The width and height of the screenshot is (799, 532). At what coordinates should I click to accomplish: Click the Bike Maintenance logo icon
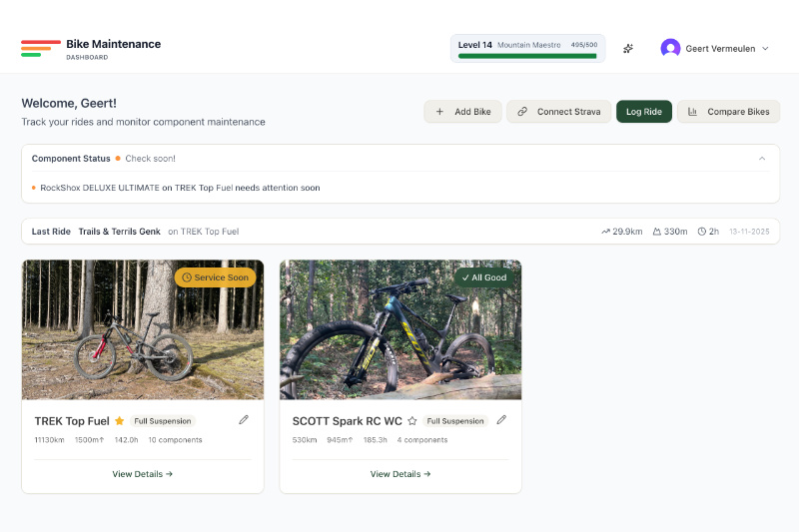pos(41,48)
